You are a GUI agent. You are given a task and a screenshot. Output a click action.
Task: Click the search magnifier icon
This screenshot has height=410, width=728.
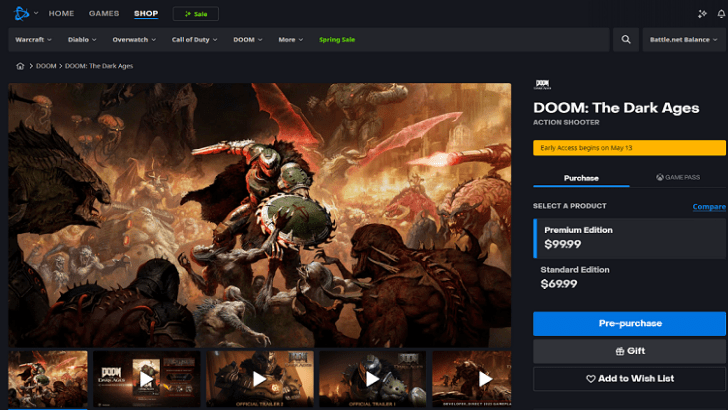point(626,39)
